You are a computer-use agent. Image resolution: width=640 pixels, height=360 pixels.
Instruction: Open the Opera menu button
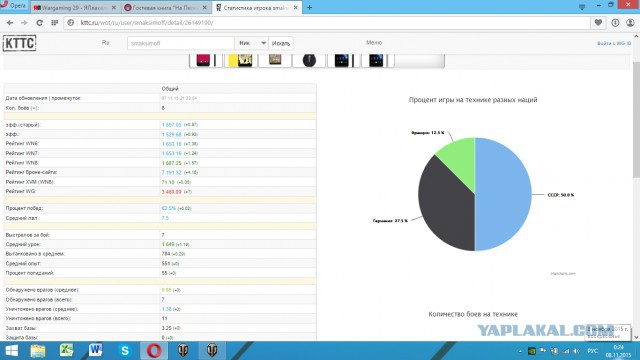pyautogui.click(x=13, y=6)
